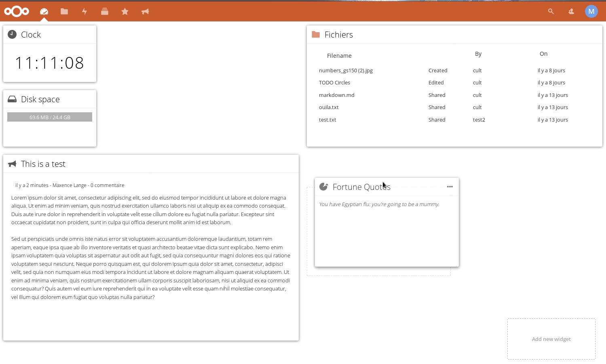Screen dimensions: 606x364
Task: Click the search magnifier icon
Action: [x=551, y=11]
